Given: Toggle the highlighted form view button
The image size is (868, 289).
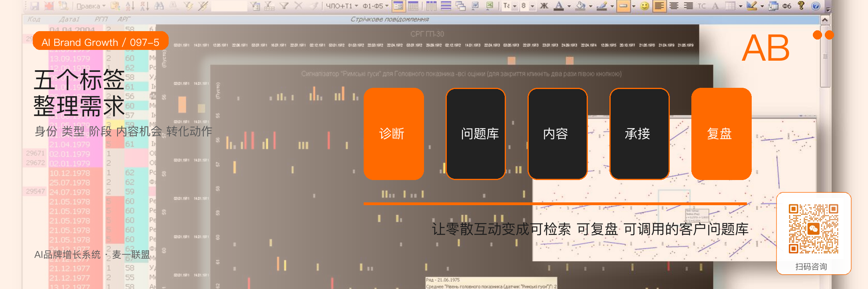Looking at the screenshot, I should coord(398,6).
